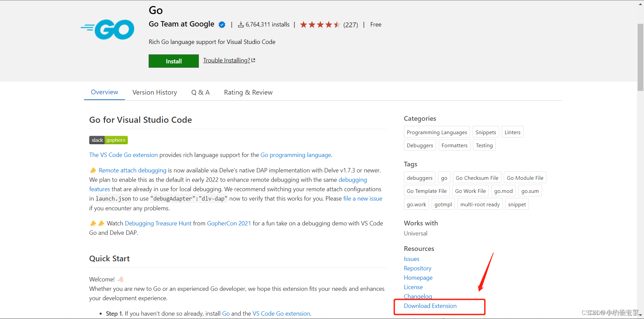
Task: Select the Testing category
Action: [x=484, y=145]
